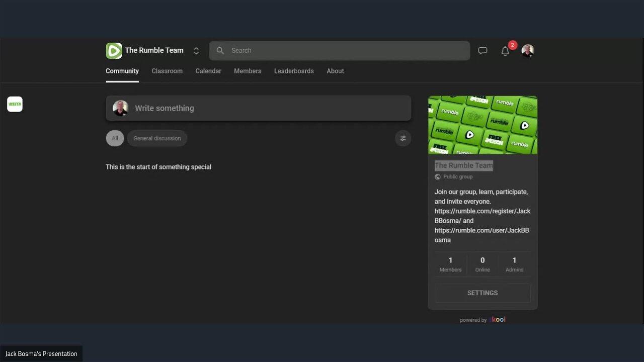Image resolution: width=644 pixels, height=362 pixels.
Task: Click the group cover image thumbnail
Action: click(482, 124)
